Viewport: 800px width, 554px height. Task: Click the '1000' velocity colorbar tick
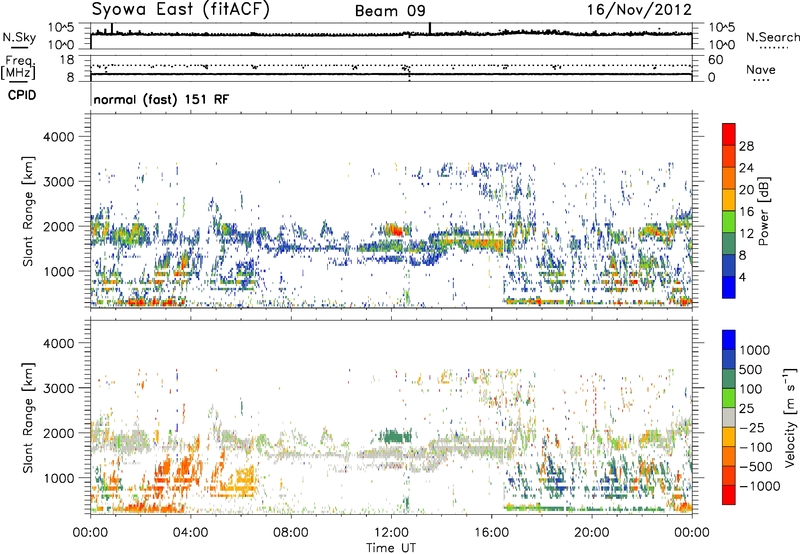[x=755, y=350]
